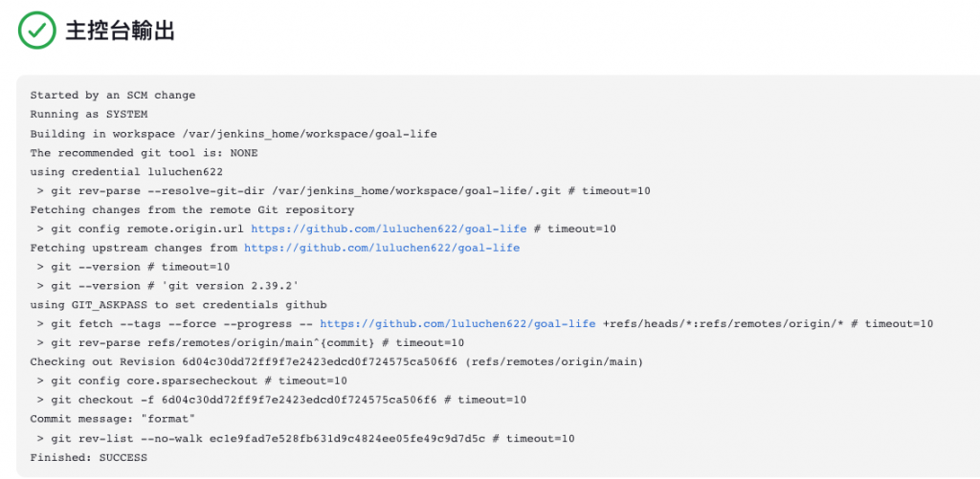Click the 'using GIT_ASKPASS to set credentials' line
The width and height of the screenshot is (980, 479).
(179, 305)
